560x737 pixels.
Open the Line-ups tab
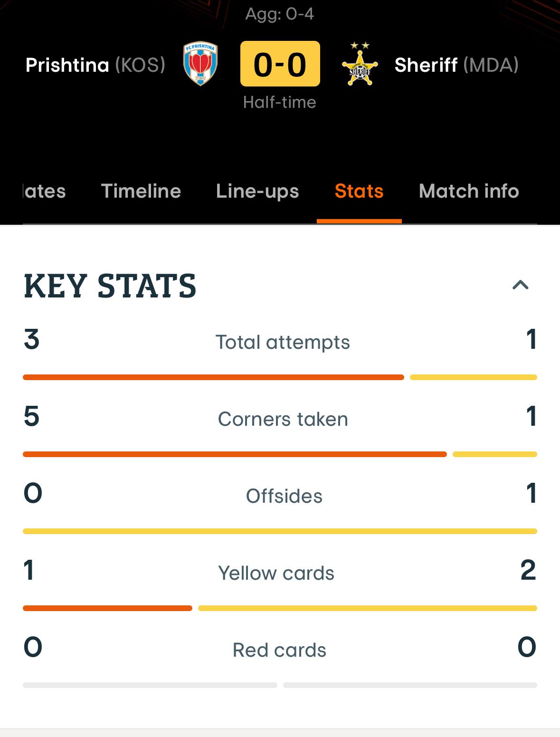coord(257,191)
